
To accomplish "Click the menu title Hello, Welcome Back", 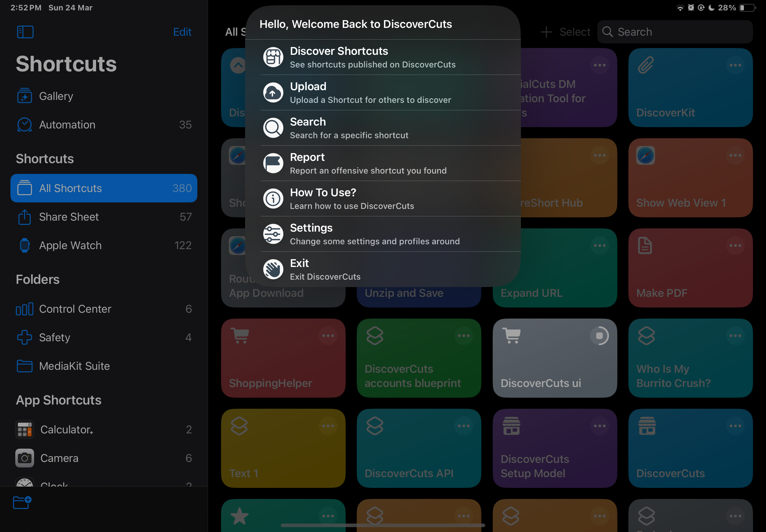I will click(355, 24).
